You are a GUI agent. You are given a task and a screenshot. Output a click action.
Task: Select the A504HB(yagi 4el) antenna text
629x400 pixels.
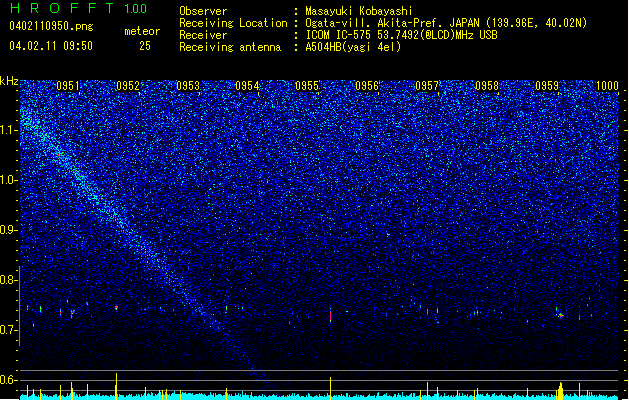353,47
